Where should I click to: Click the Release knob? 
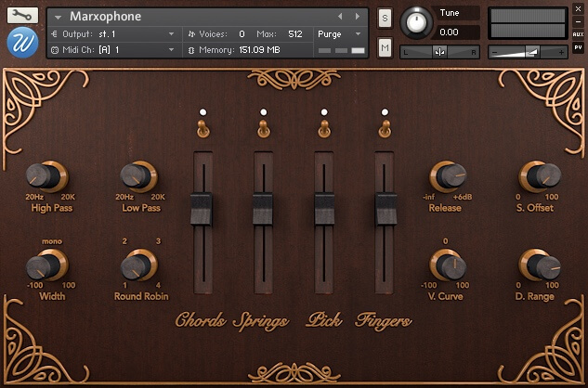point(448,176)
